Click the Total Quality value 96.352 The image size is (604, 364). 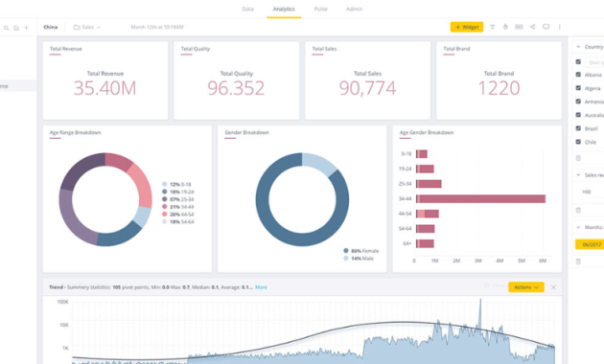coord(236,88)
